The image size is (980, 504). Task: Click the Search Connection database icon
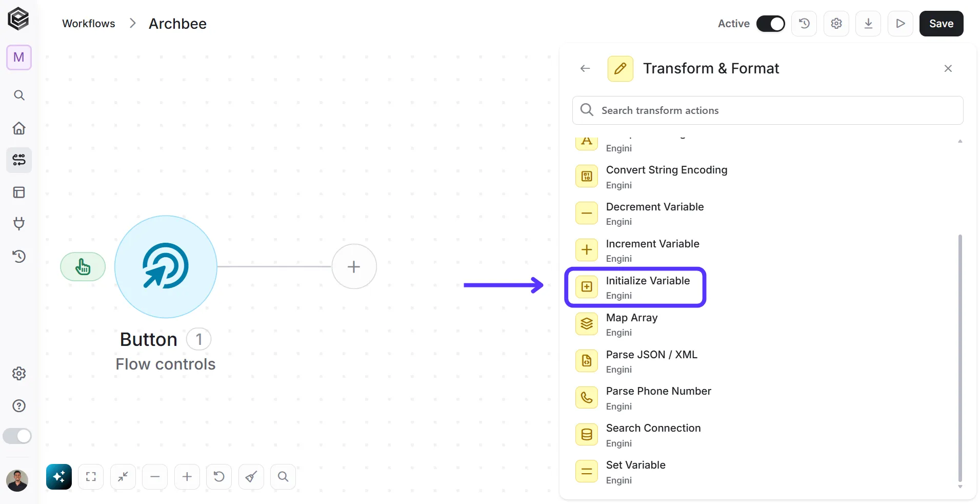587,435
